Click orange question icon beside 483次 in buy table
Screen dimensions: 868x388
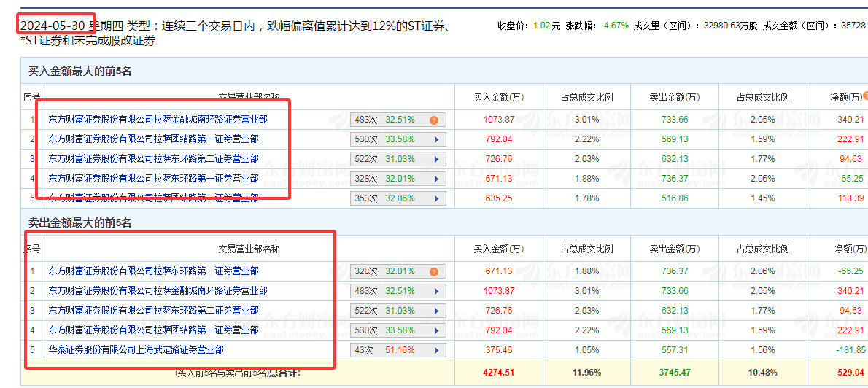tap(434, 120)
